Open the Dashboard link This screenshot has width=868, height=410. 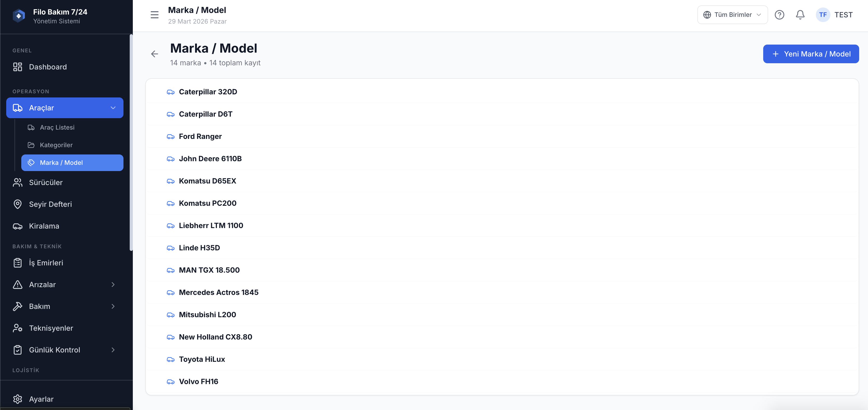tap(47, 67)
